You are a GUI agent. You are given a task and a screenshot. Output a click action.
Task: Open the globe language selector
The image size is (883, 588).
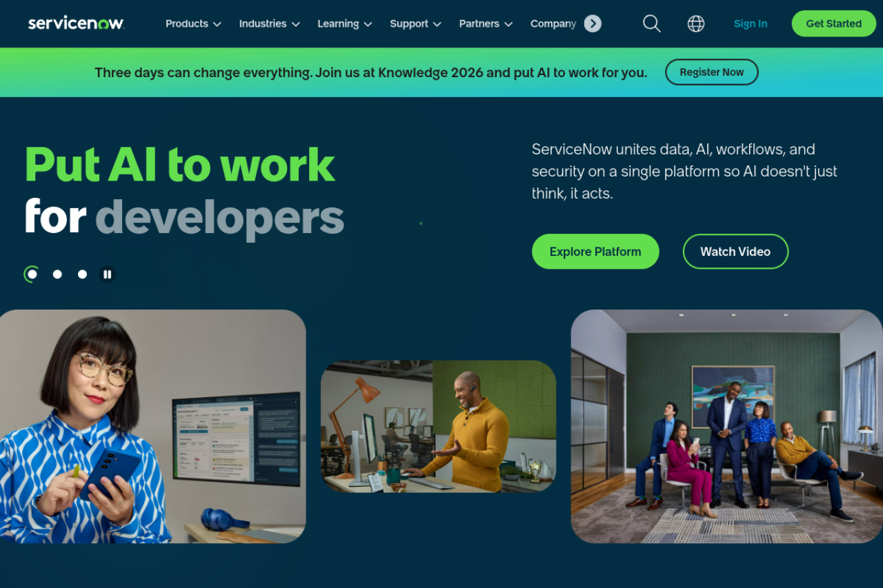[x=696, y=23]
